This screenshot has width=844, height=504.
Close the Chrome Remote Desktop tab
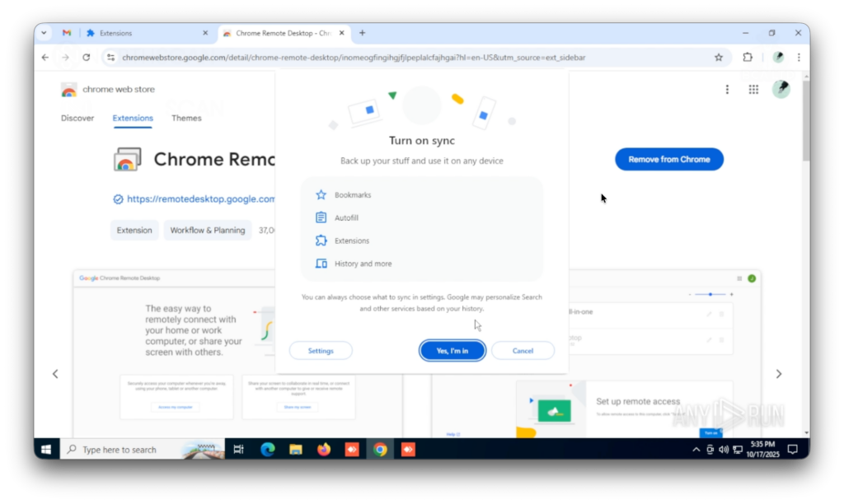(342, 33)
